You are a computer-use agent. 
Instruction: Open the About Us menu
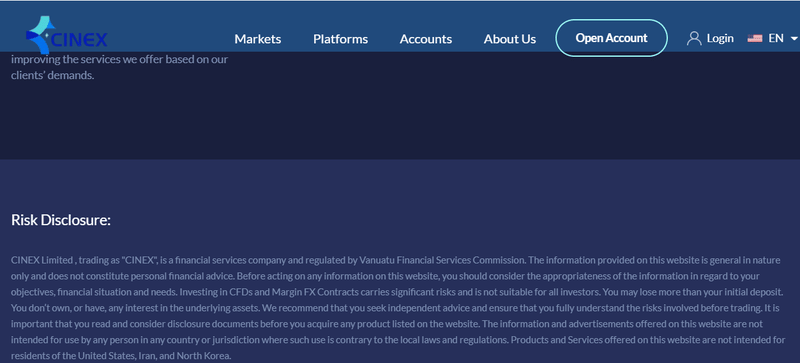coord(510,39)
